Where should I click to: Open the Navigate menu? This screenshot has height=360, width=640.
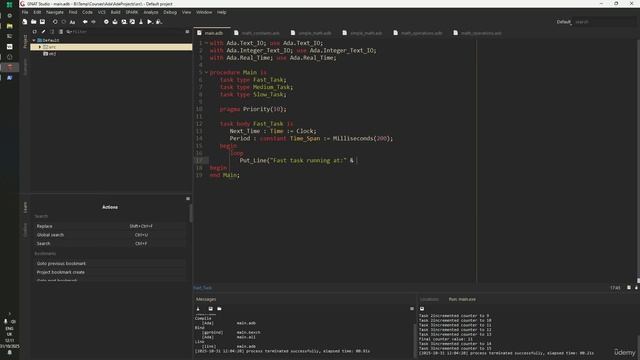[x=55, y=12]
